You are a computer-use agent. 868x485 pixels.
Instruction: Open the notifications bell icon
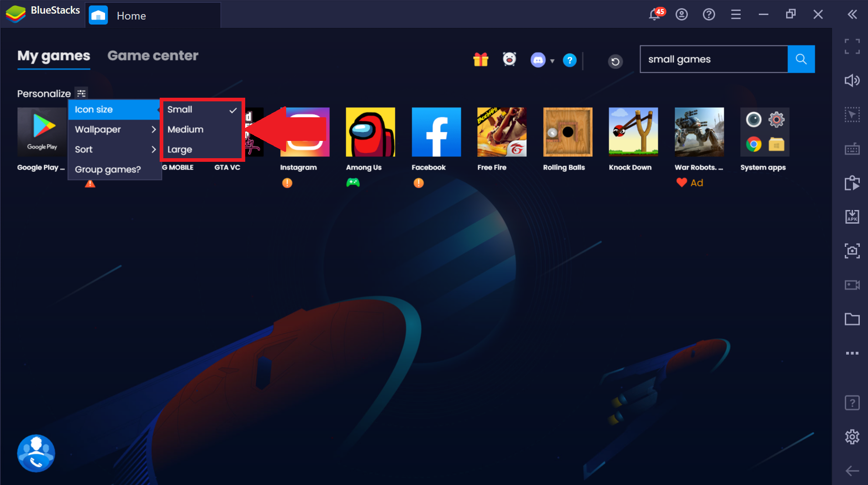pyautogui.click(x=655, y=14)
